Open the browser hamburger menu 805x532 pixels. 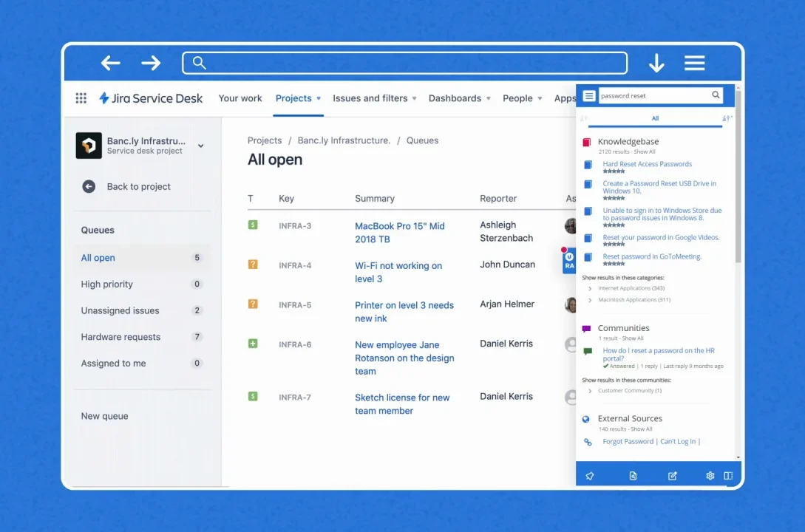pyautogui.click(x=694, y=63)
